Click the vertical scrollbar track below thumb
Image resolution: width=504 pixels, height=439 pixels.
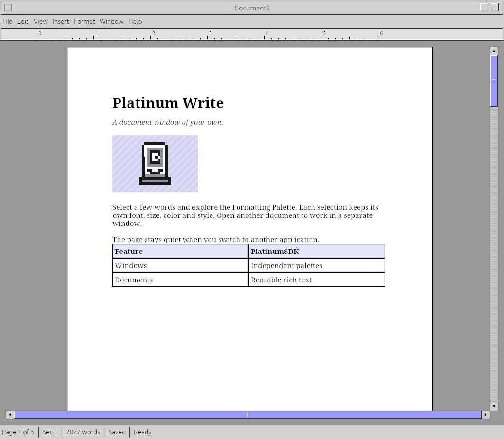(494, 254)
